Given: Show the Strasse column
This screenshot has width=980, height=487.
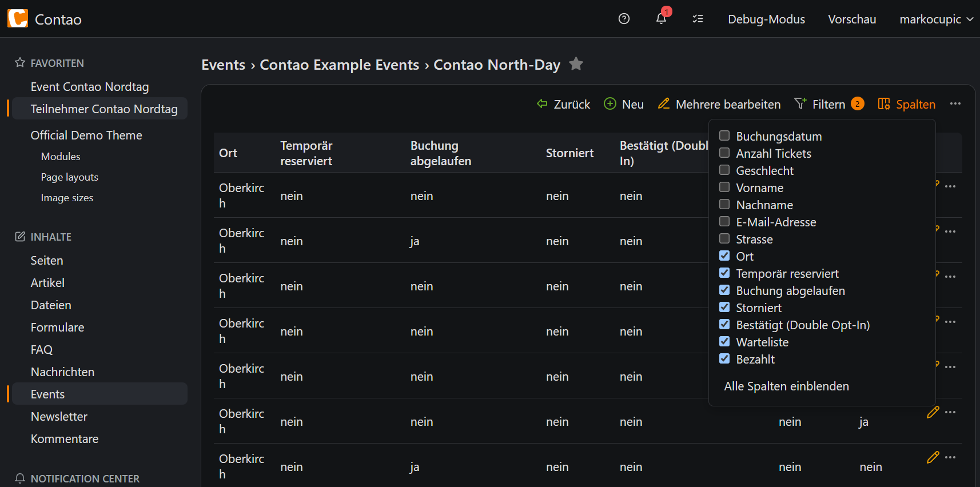Looking at the screenshot, I should [724, 238].
